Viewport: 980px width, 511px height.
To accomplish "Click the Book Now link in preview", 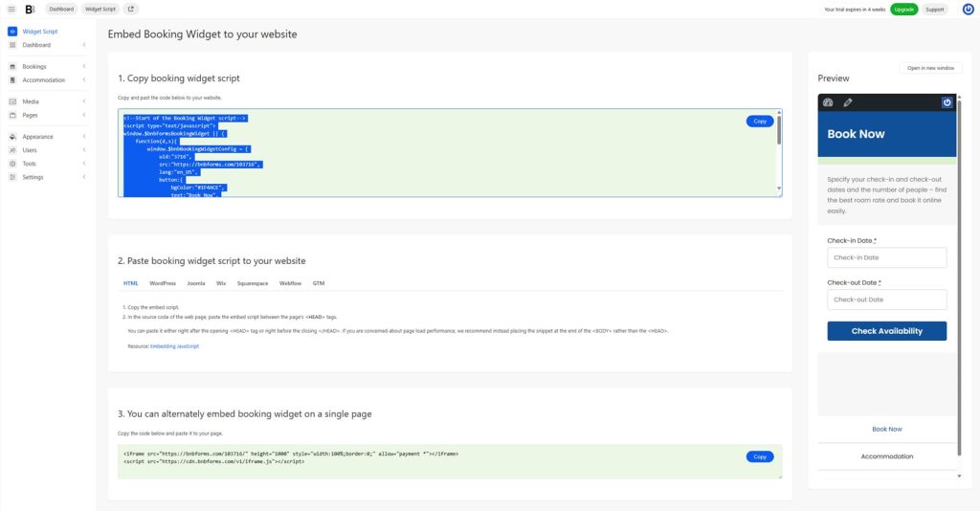I will point(887,429).
